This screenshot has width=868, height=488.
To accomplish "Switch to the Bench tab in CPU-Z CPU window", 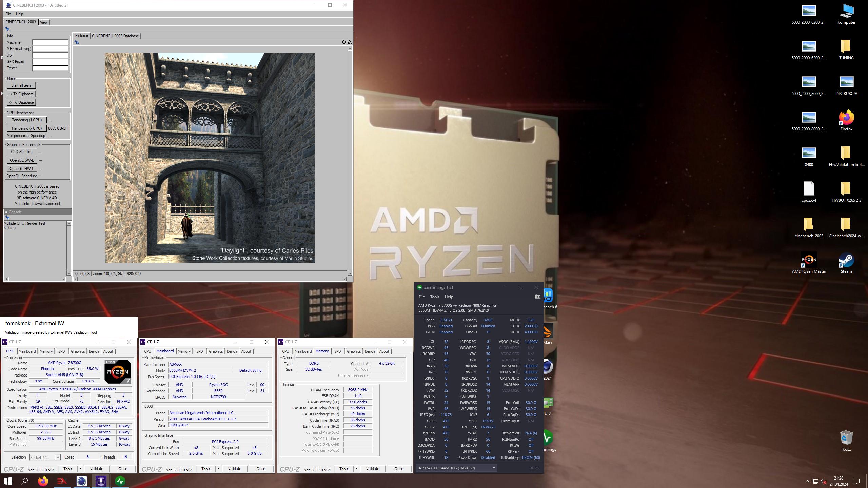I will pos(94,351).
